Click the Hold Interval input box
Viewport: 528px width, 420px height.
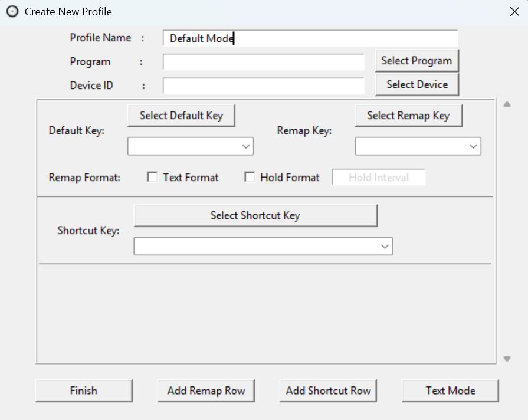[x=379, y=176]
